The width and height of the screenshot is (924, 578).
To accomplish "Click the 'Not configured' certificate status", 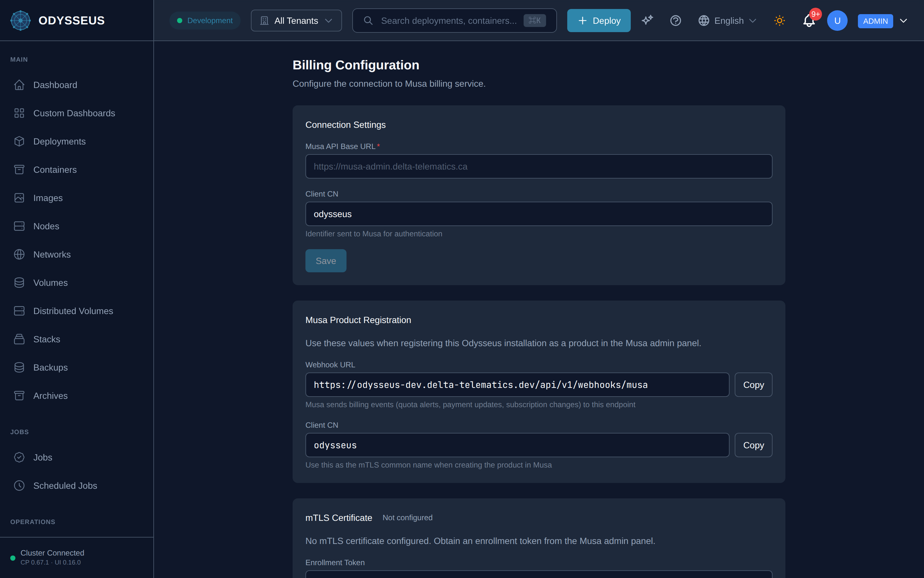I will 407,518.
